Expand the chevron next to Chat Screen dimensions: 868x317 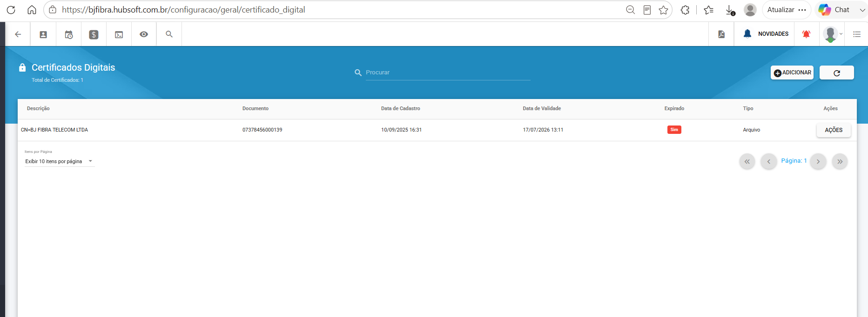click(862, 10)
